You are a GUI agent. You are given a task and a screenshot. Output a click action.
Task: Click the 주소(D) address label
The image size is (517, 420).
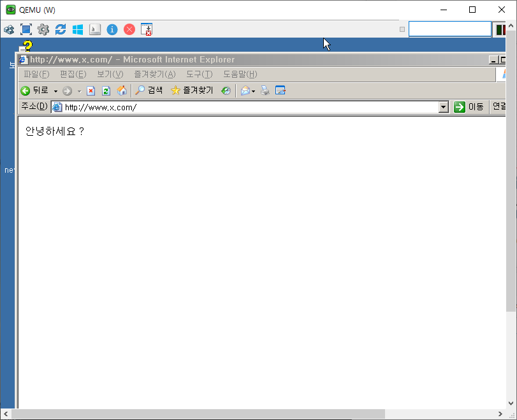tap(34, 106)
